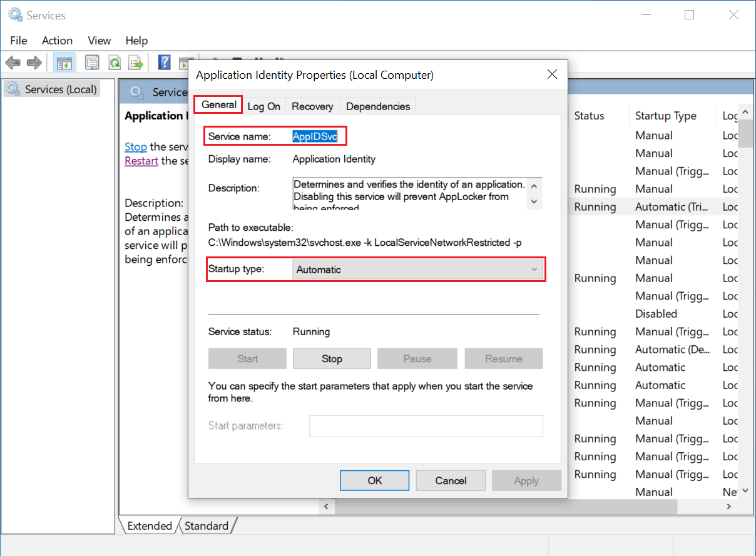756x556 pixels.
Task: Open the Dependencies tab
Action: point(378,106)
